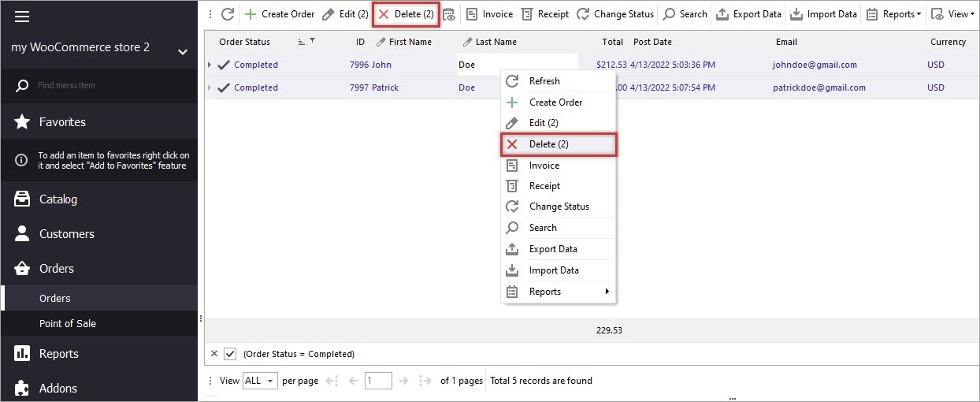This screenshot has height=402, width=980.
Task: Expand the store selector chevron
Action: tap(183, 52)
